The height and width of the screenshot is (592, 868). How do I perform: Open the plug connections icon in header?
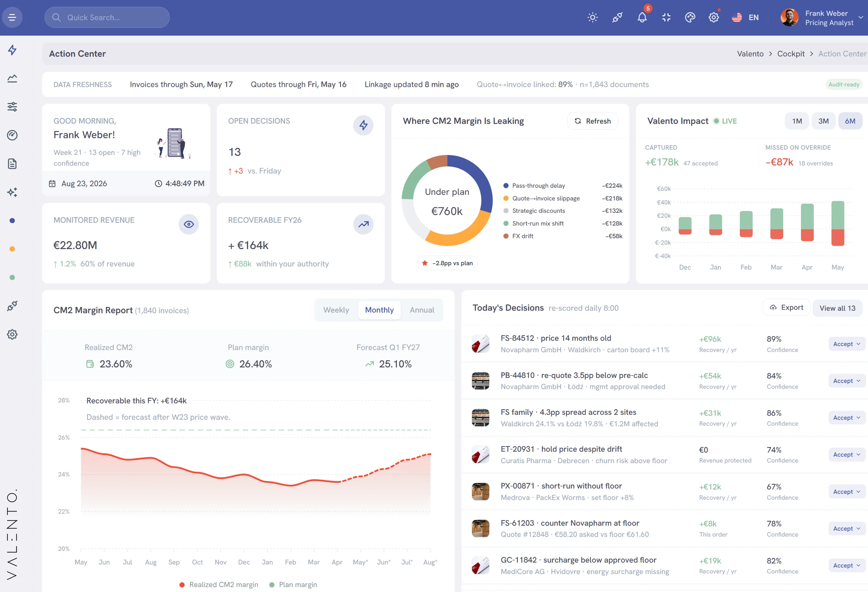(617, 18)
